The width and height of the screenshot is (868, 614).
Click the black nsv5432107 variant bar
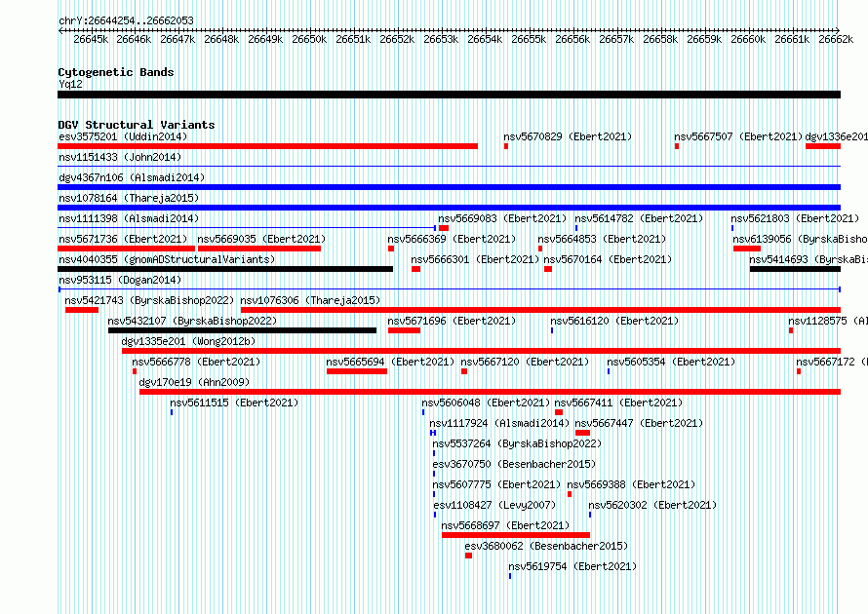coord(243,330)
